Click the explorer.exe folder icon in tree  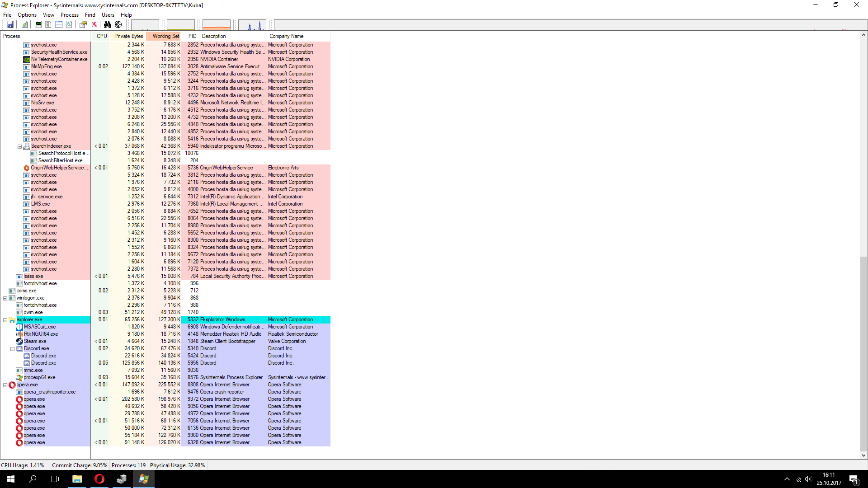[12, 320]
